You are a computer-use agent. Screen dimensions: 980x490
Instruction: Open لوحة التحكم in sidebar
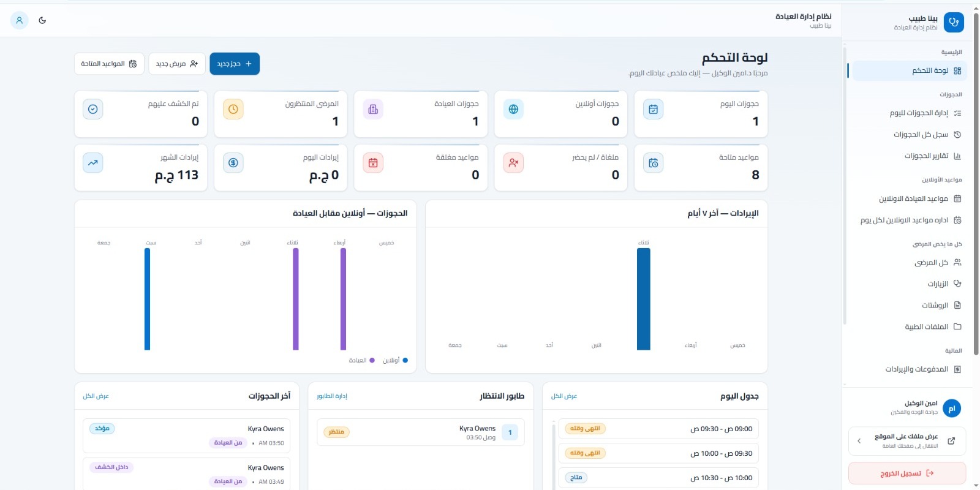(910, 71)
